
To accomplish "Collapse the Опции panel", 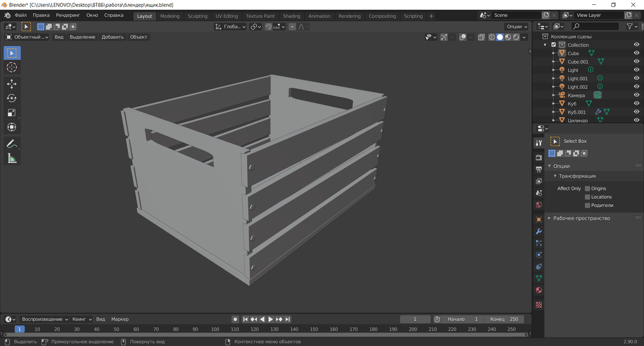I will tap(550, 166).
